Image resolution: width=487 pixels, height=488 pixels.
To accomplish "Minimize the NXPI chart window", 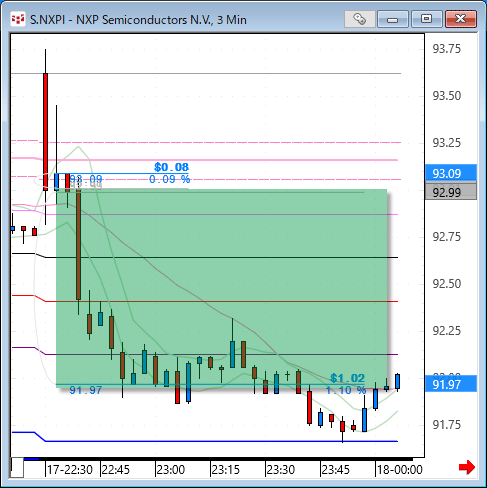I will 393,19.
